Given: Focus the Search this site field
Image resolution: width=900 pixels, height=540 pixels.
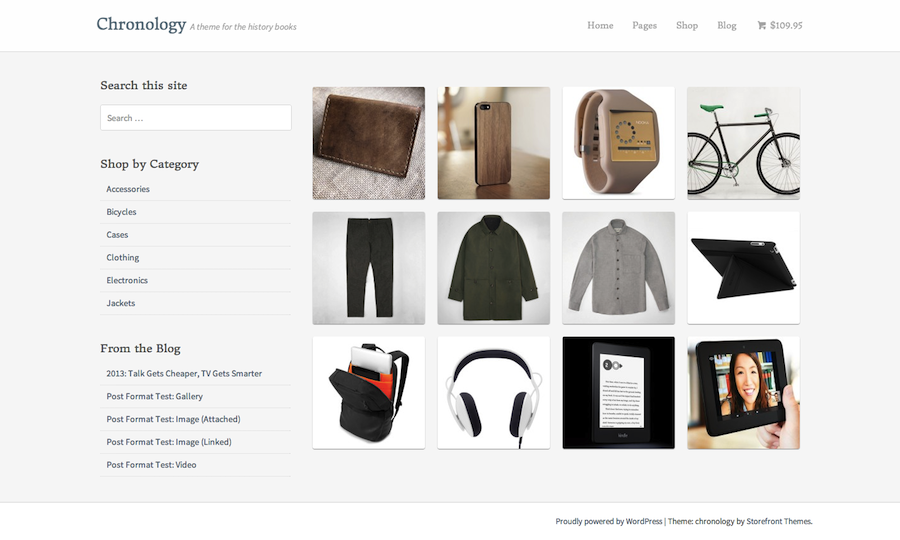Looking at the screenshot, I should pos(196,118).
